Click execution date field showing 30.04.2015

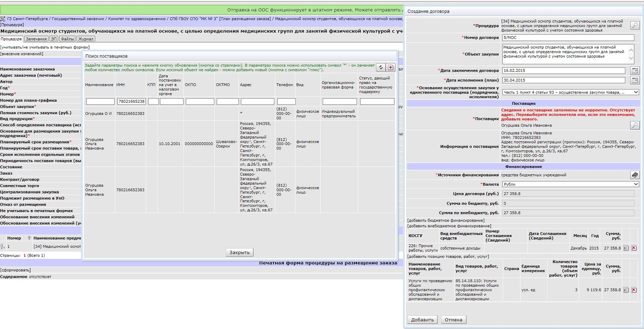click(564, 80)
